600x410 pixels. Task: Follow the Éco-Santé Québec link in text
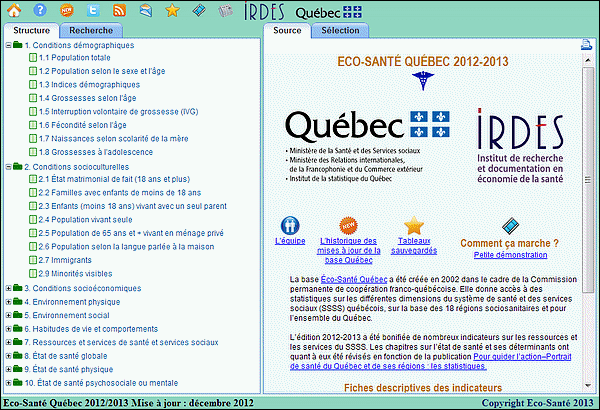354,279
